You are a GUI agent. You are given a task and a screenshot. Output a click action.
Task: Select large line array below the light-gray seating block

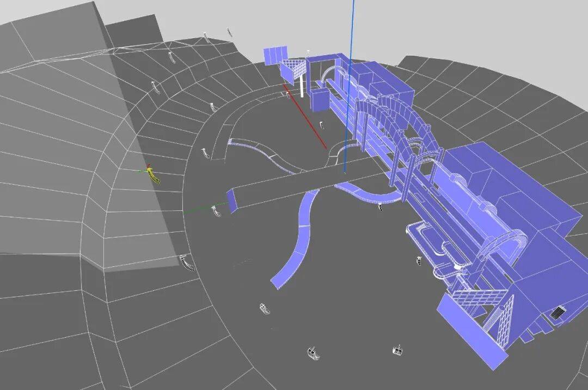(187, 263)
